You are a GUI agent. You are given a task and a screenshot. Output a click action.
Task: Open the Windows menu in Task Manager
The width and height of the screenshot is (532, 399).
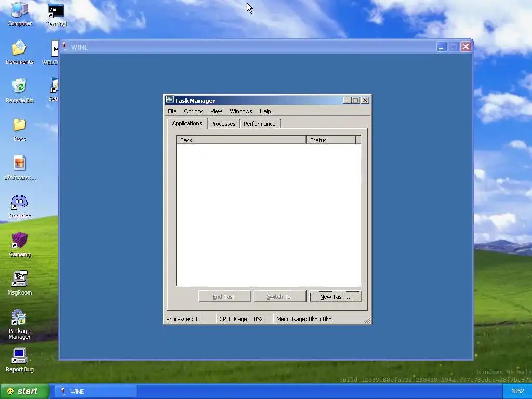(241, 111)
